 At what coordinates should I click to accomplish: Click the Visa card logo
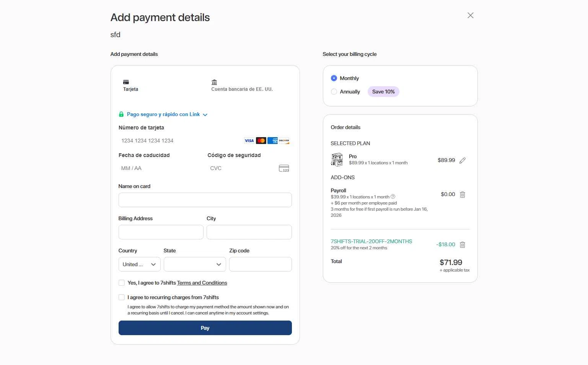pyautogui.click(x=249, y=141)
